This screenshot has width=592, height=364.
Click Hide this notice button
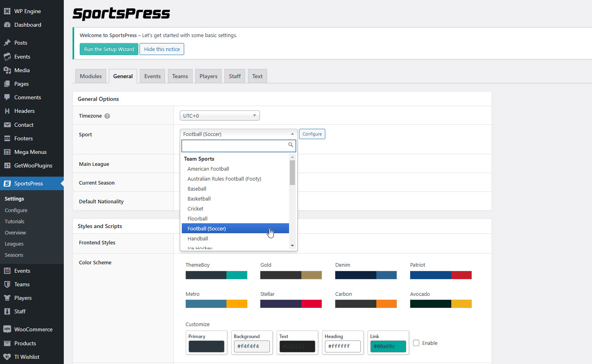click(x=162, y=49)
